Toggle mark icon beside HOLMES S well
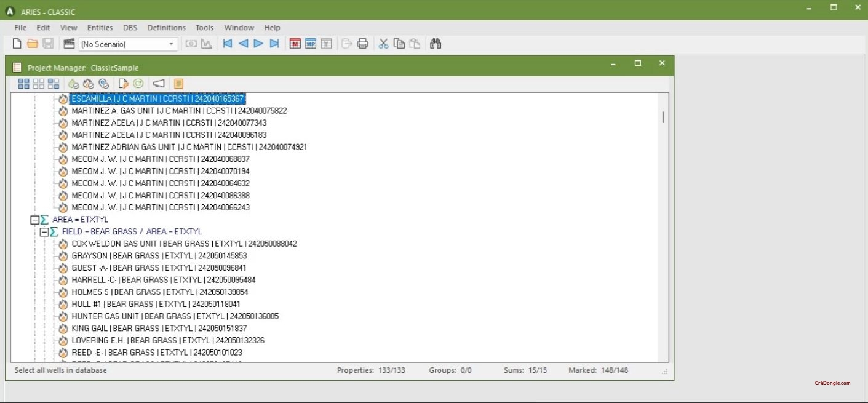Screen dimensions: 868x403 (63, 292)
